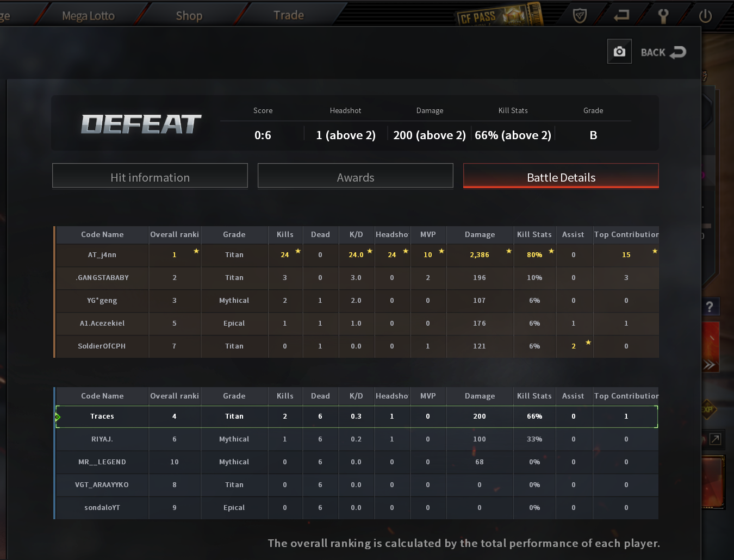Open settings via the wrench icon
Screen dimensions: 734x560
tap(663, 15)
